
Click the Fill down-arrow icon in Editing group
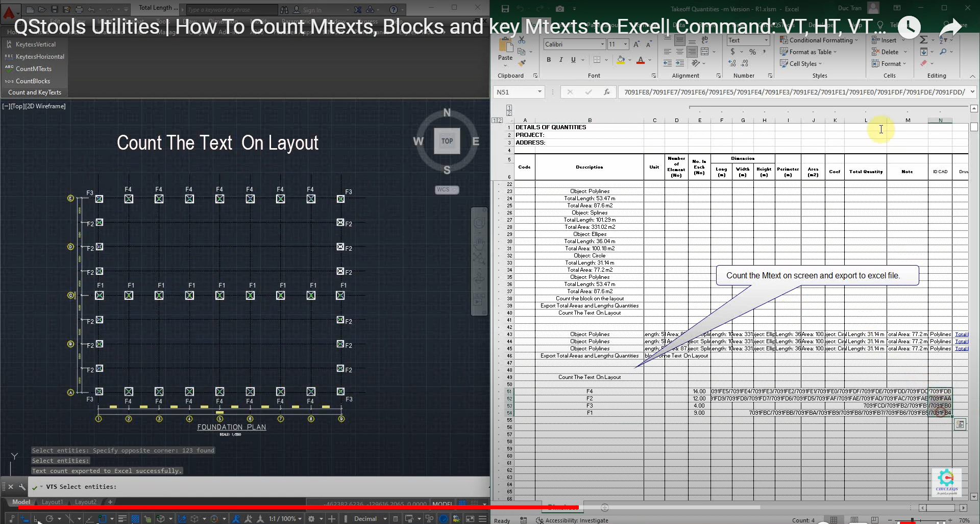tap(924, 52)
